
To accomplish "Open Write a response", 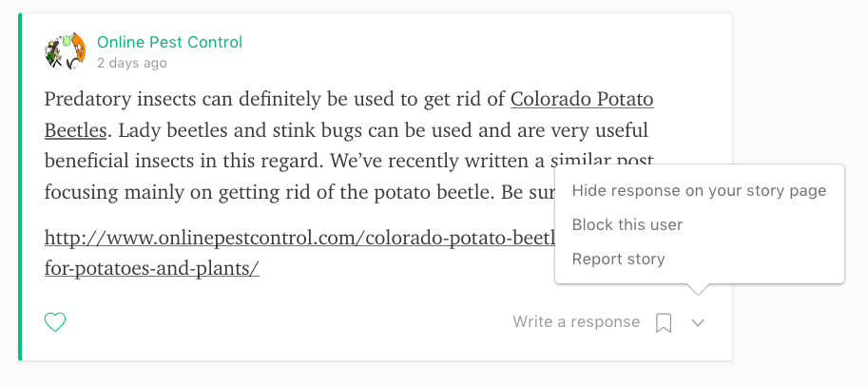I will pyautogui.click(x=576, y=322).
